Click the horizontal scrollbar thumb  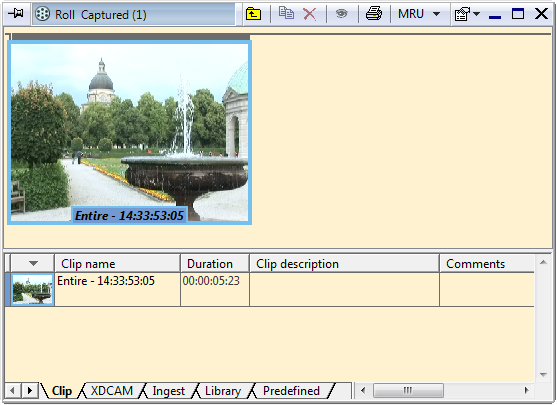(408, 390)
